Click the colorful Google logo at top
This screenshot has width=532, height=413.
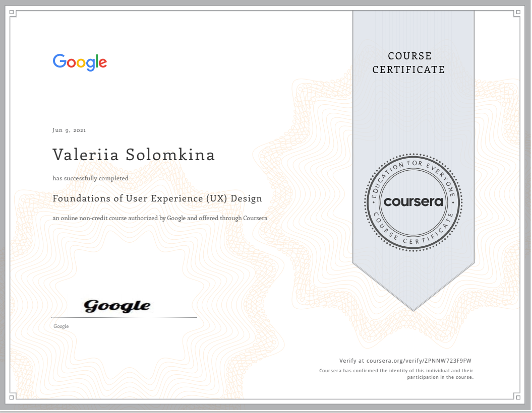point(80,62)
